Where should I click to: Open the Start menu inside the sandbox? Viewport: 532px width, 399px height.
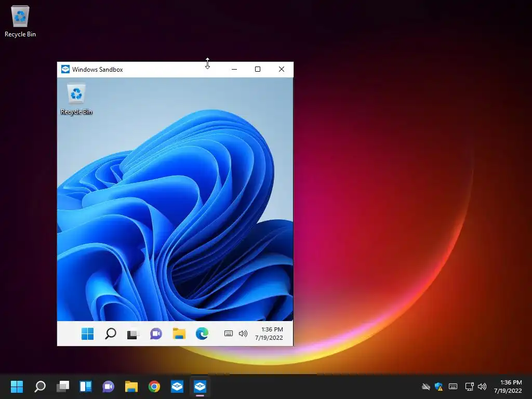click(87, 334)
